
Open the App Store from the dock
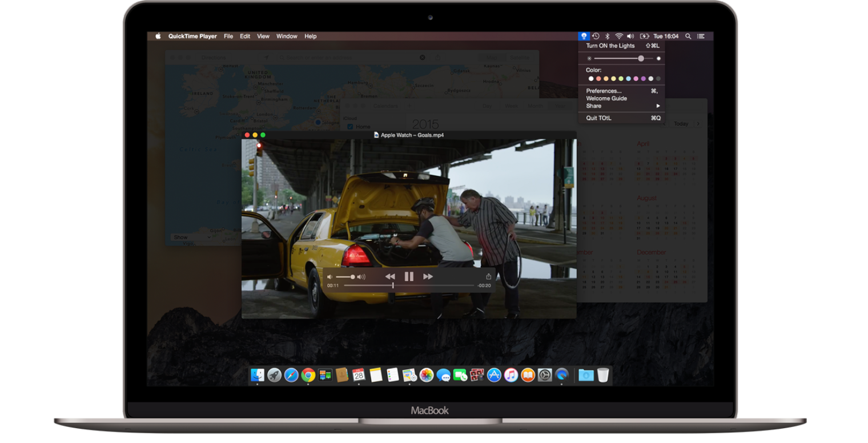[495, 375]
